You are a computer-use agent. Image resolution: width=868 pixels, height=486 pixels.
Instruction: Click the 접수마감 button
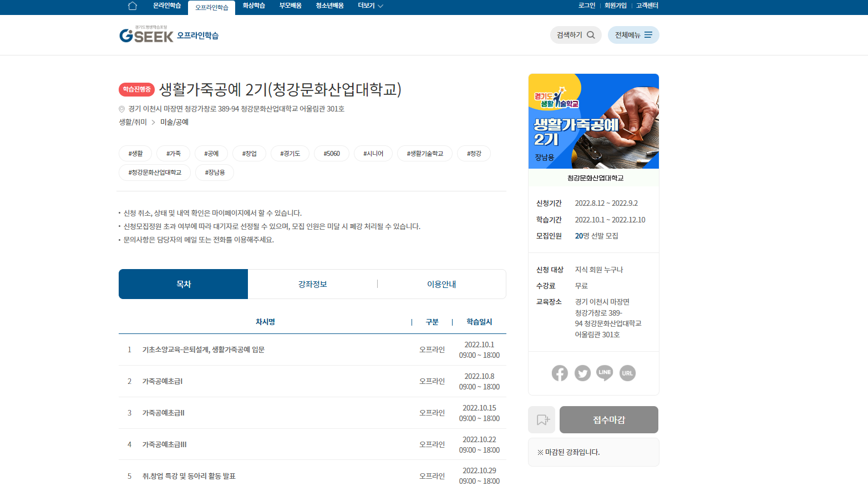click(x=609, y=420)
